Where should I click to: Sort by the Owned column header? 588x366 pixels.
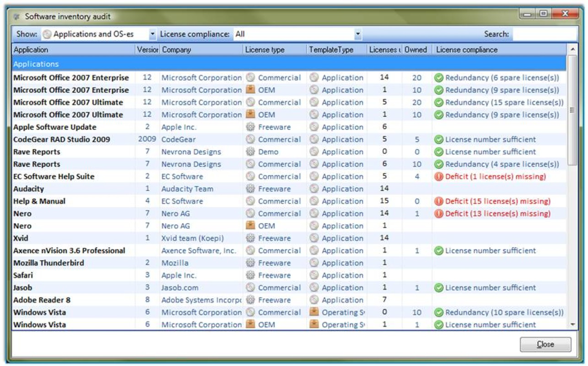[x=417, y=50]
